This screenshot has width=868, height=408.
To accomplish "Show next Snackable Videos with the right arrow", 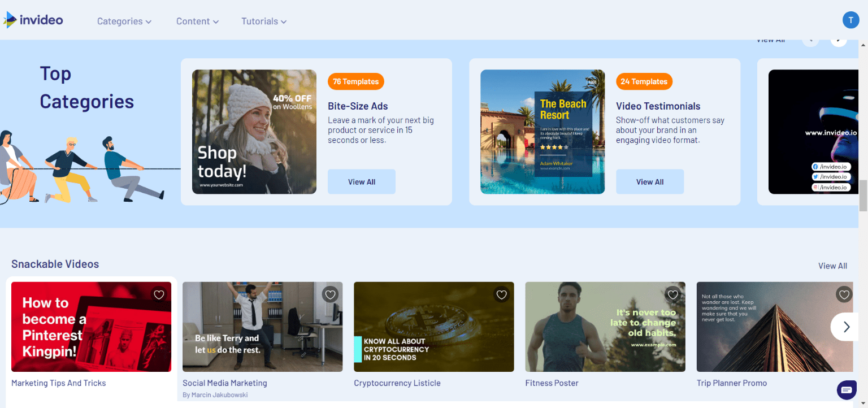I will (846, 327).
